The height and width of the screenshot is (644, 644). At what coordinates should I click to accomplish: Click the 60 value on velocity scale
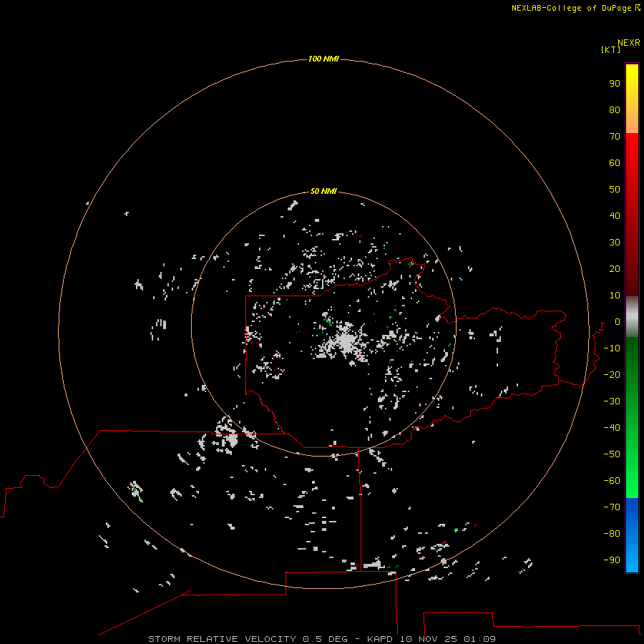point(615,162)
